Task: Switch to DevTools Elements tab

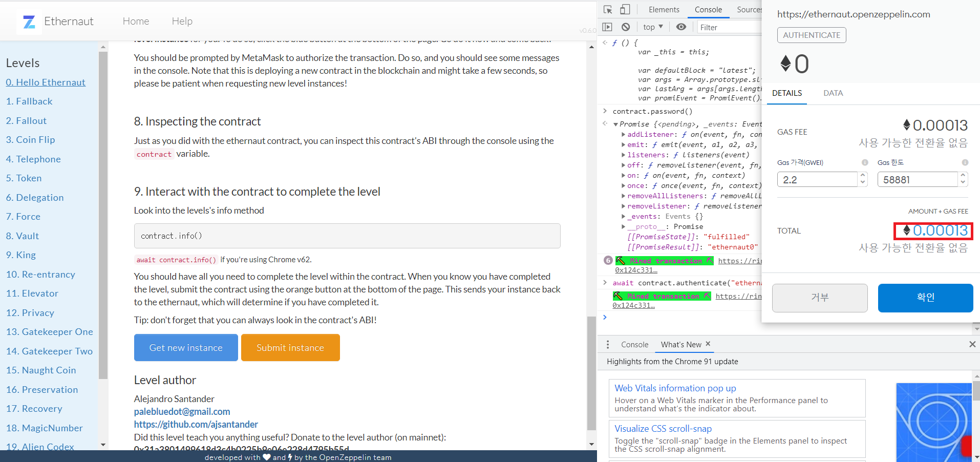Action: point(664,10)
